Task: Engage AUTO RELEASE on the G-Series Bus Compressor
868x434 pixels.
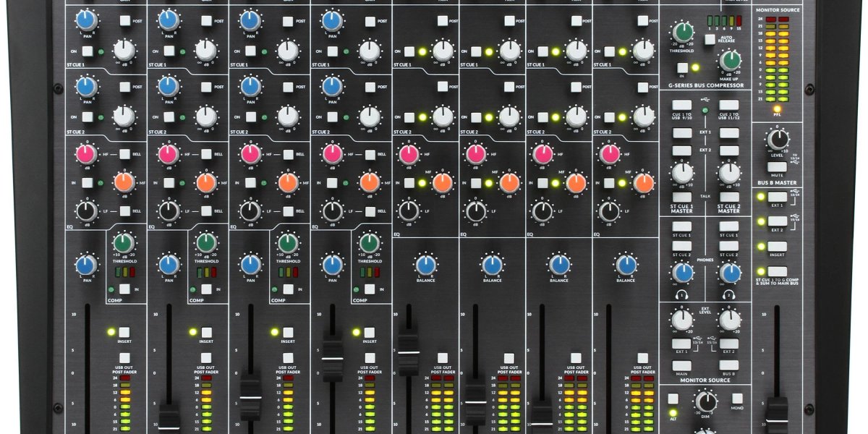Action: tap(711, 40)
